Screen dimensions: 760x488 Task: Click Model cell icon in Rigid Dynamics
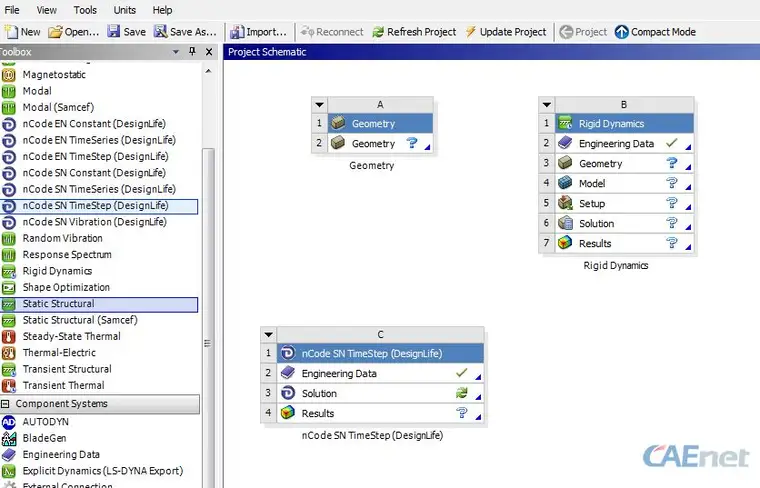coord(565,183)
